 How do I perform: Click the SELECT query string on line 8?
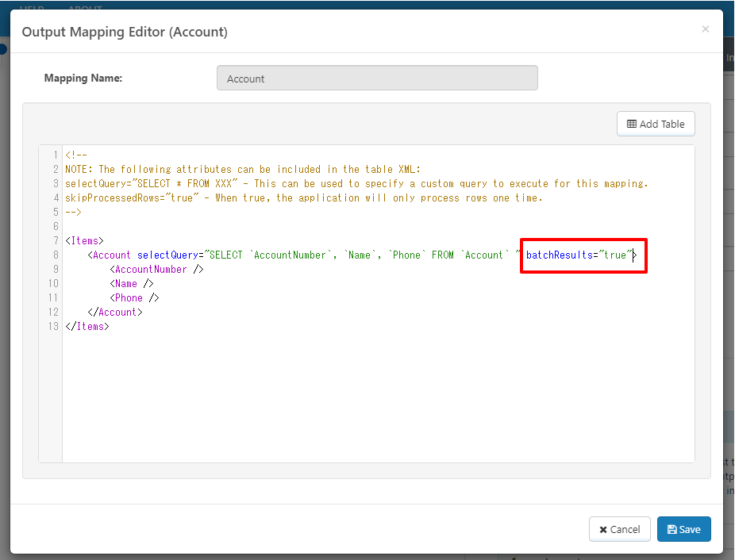[362, 255]
